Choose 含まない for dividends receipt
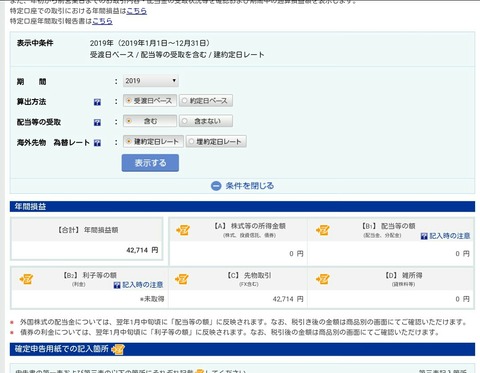The height and width of the screenshot is (373, 480). tap(206, 121)
